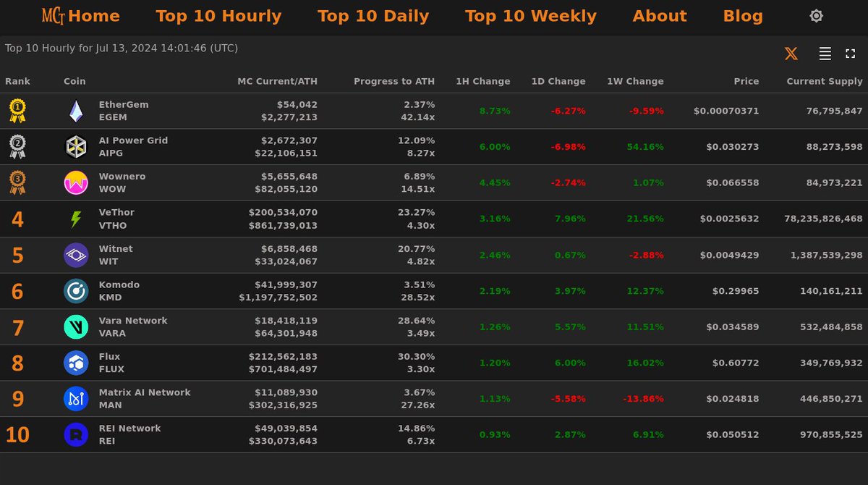Click Witnet's -2.88% weekly change
Screen dimensions: 868x485
[x=644, y=255]
